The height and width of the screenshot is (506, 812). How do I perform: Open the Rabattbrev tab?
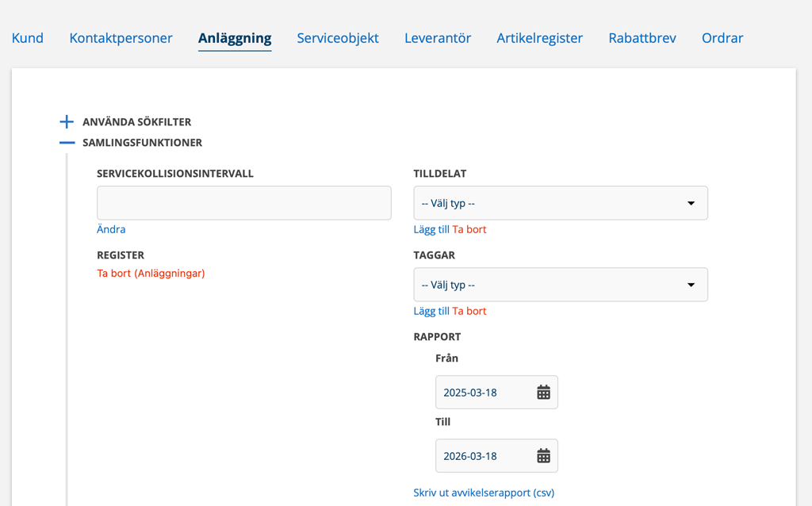(x=642, y=38)
